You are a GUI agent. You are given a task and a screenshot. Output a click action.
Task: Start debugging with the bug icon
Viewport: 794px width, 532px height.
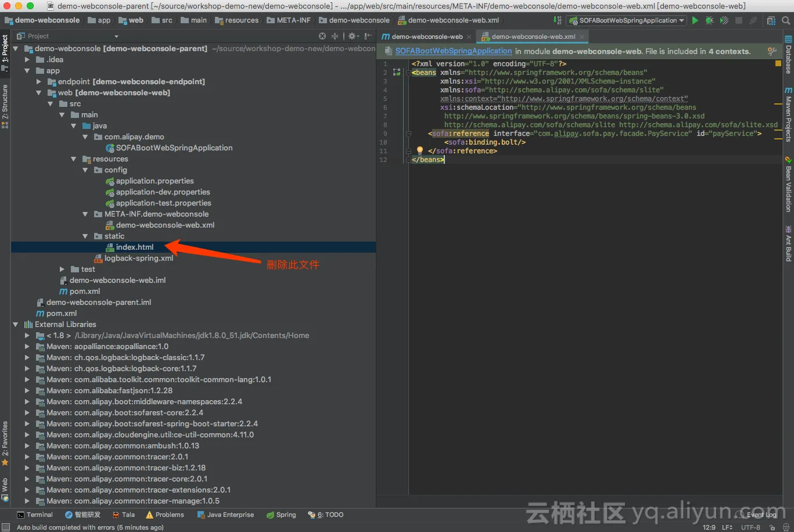pyautogui.click(x=709, y=20)
